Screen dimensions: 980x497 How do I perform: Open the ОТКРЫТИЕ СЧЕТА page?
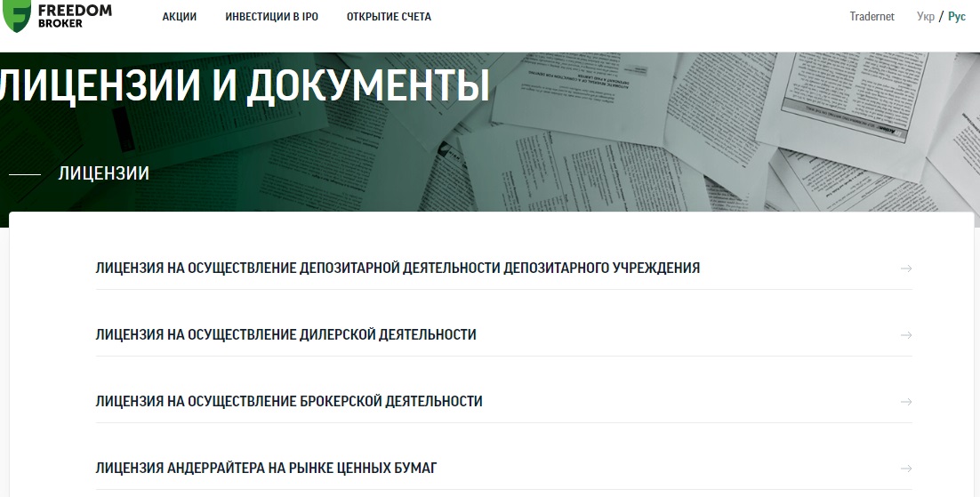389,17
